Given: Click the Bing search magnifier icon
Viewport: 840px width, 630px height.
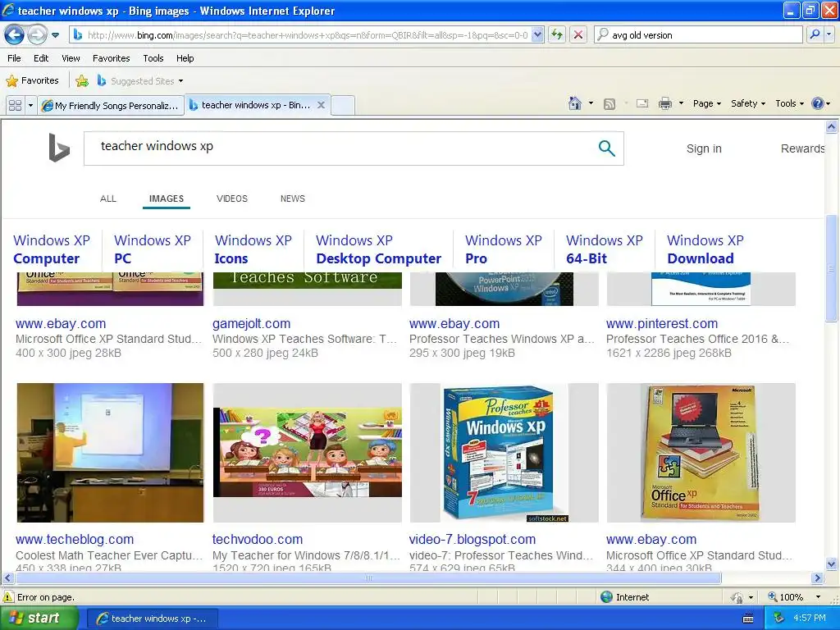Looking at the screenshot, I should [x=606, y=148].
